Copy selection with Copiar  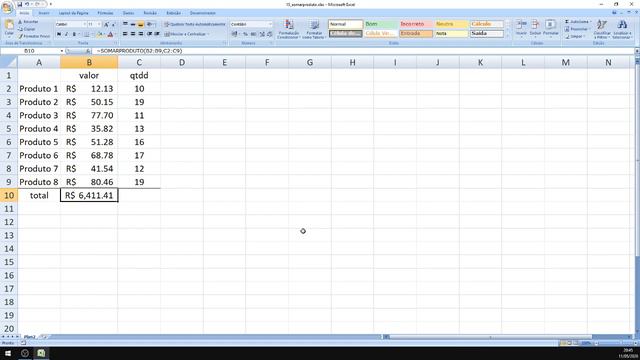click(27, 29)
